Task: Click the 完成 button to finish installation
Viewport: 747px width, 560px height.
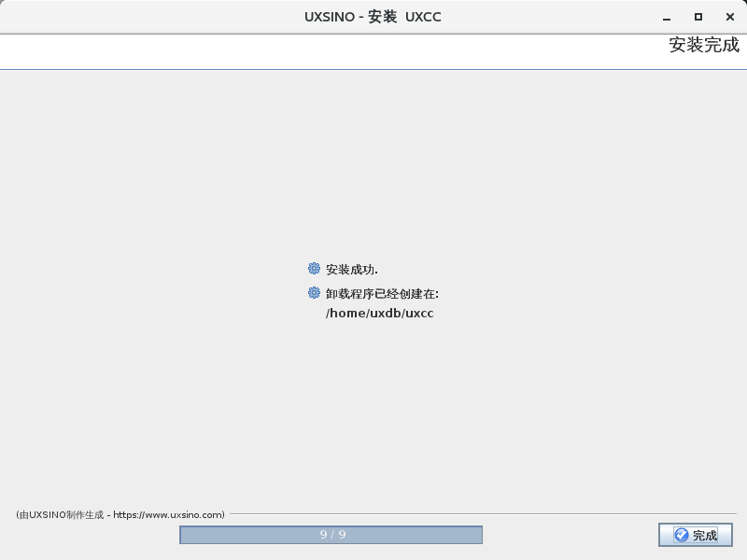Action: click(695, 535)
